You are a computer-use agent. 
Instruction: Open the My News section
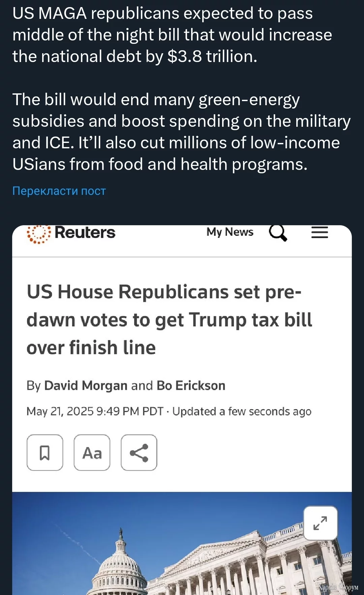[230, 232]
